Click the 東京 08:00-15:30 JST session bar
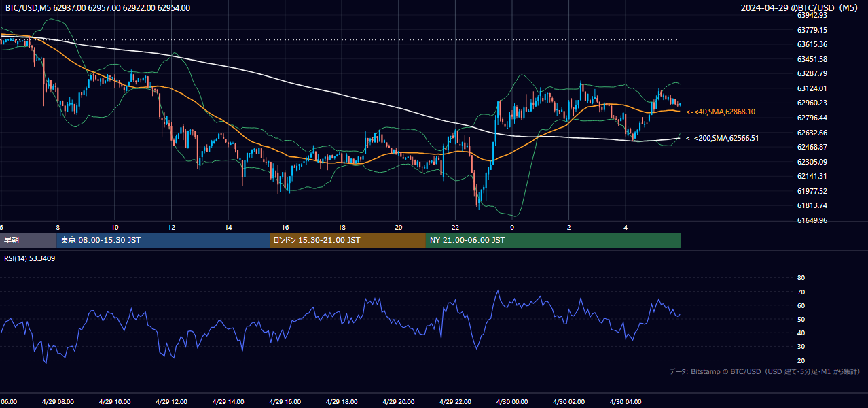Screen dimensions: 868x408 click(163, 240)
